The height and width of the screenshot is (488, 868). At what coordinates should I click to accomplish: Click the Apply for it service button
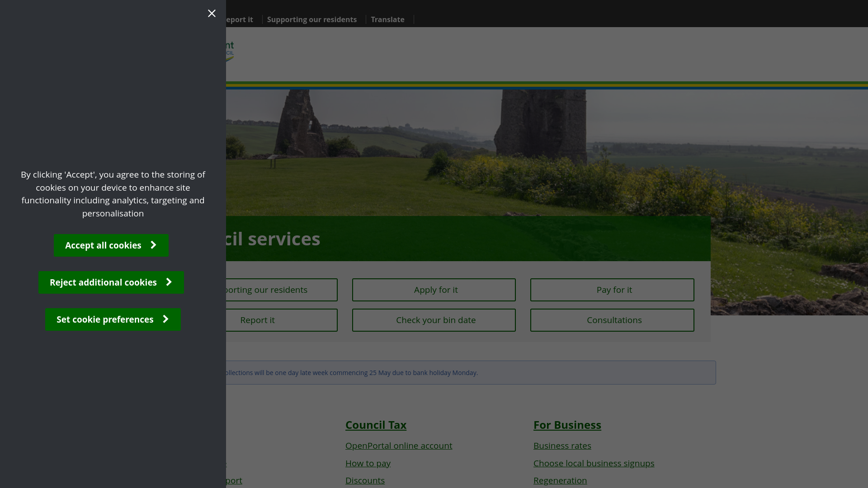click(434, 290)
